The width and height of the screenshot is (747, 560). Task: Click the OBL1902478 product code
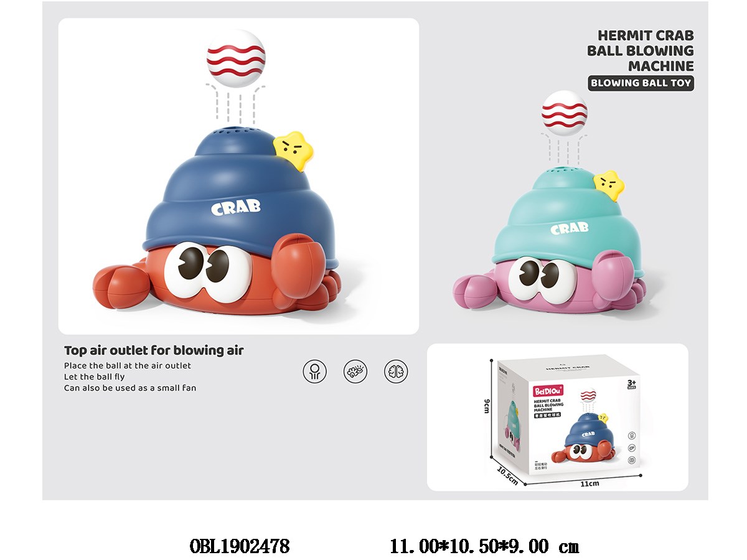point(239,547)
